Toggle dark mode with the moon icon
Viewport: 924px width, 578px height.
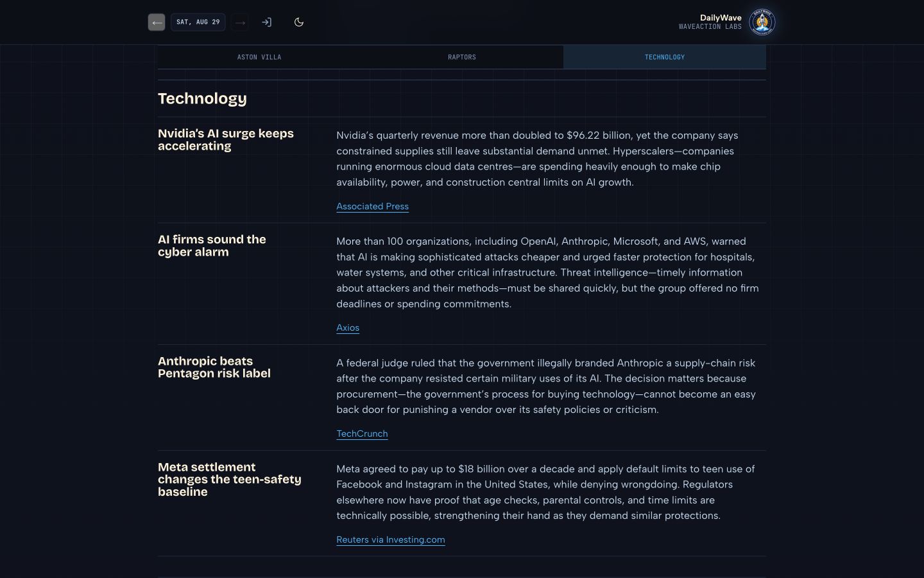point(299,22)
